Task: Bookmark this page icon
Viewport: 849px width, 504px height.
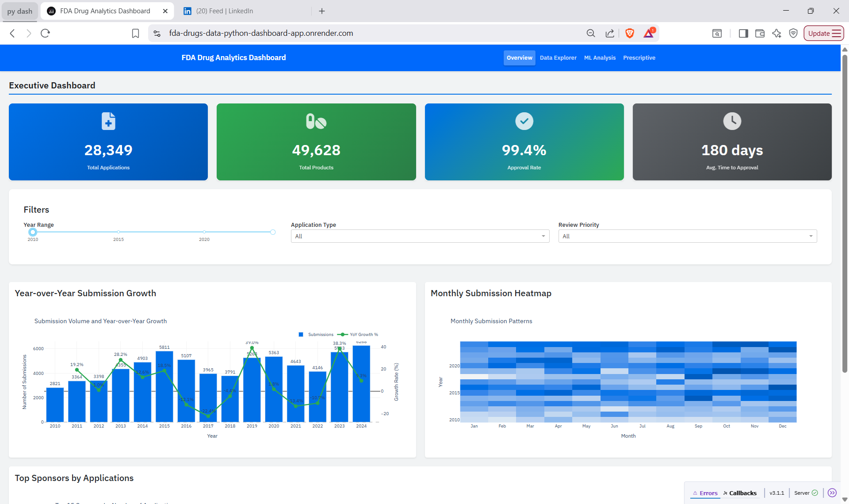Action: (x=135, y=33)
